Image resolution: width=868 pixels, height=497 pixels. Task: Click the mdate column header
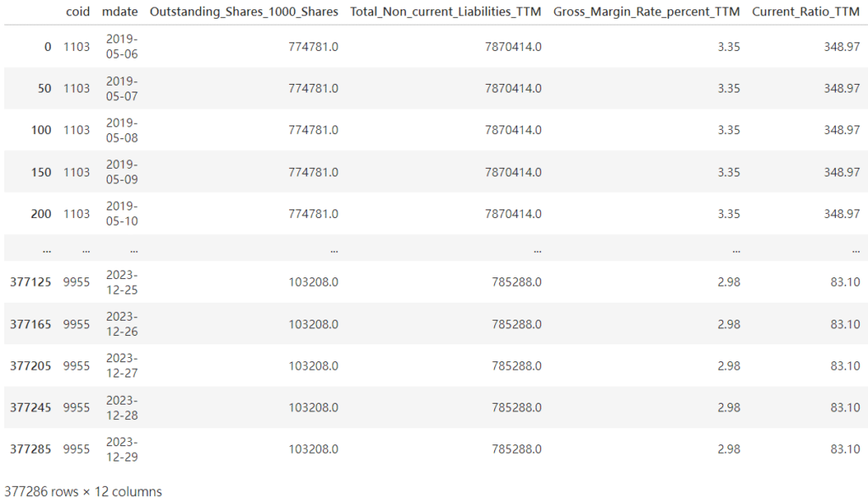point(120,13)
